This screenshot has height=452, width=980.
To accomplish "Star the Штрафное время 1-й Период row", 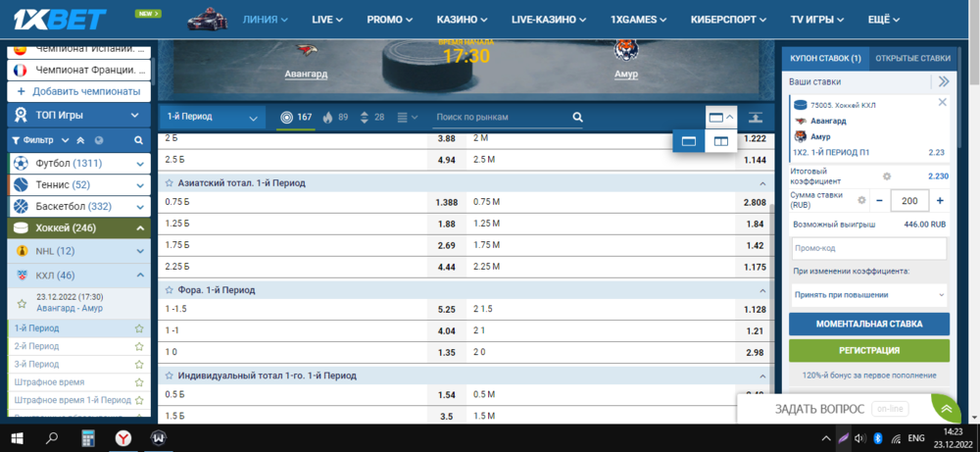I will pos(139,399).
